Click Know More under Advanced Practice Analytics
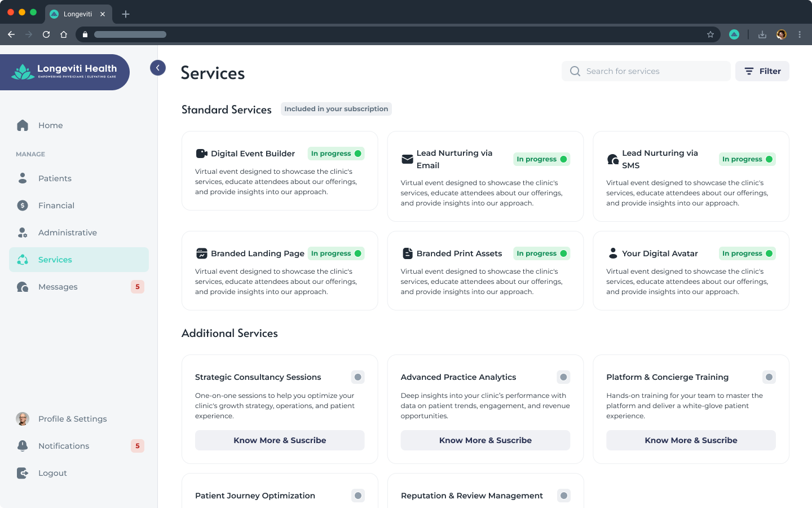Image resolution: width=812 pixels, height=508 pixels. pyautogui.click(x=486, y=440)
